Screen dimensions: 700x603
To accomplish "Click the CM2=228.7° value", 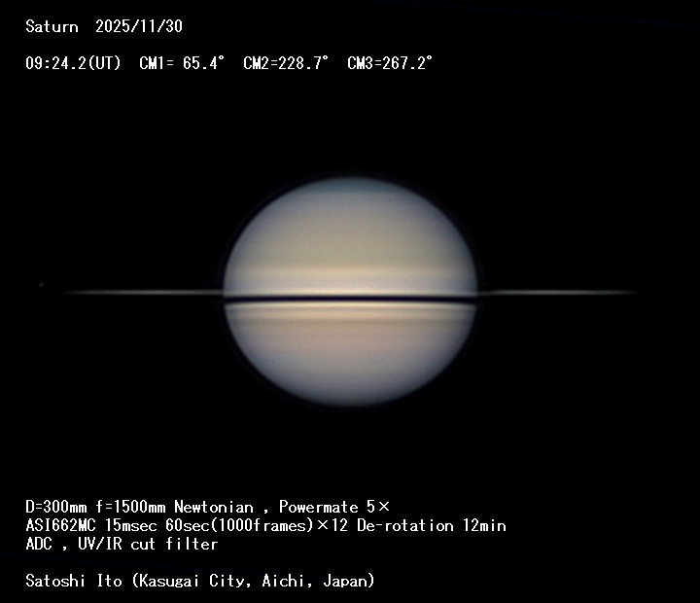I will (286, 63).
